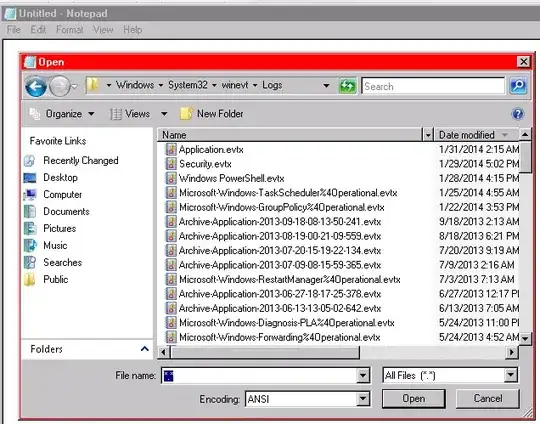This screenshot has height=424, width=540.
Task: Select Windows PowerShell.evtx file
Action: tap(225, 178)
